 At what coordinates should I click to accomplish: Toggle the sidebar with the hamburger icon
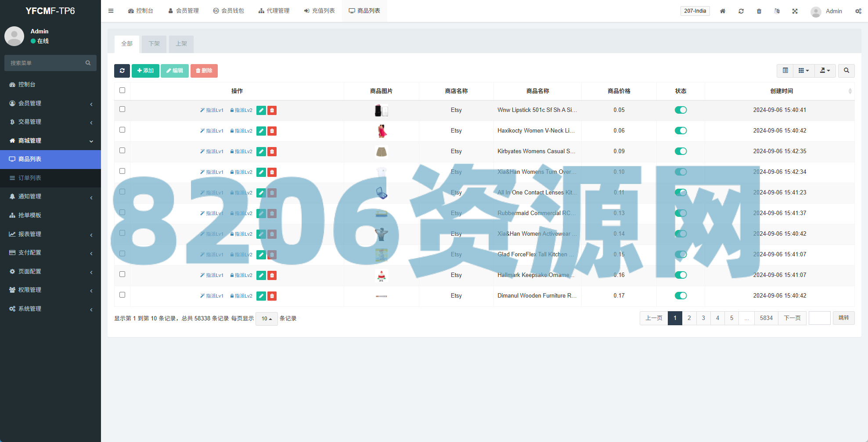(111, 11)
